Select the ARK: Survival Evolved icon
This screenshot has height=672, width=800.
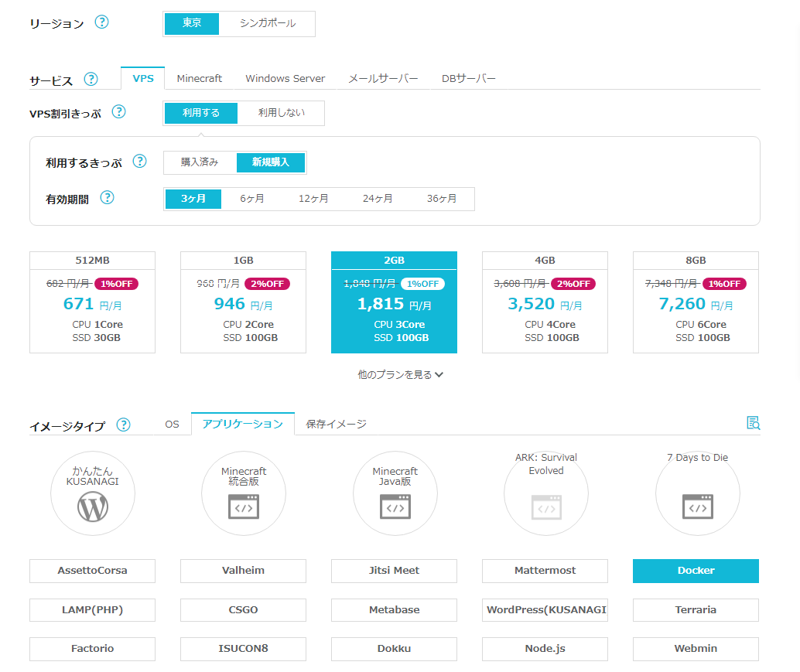click(x=546, y=493)
